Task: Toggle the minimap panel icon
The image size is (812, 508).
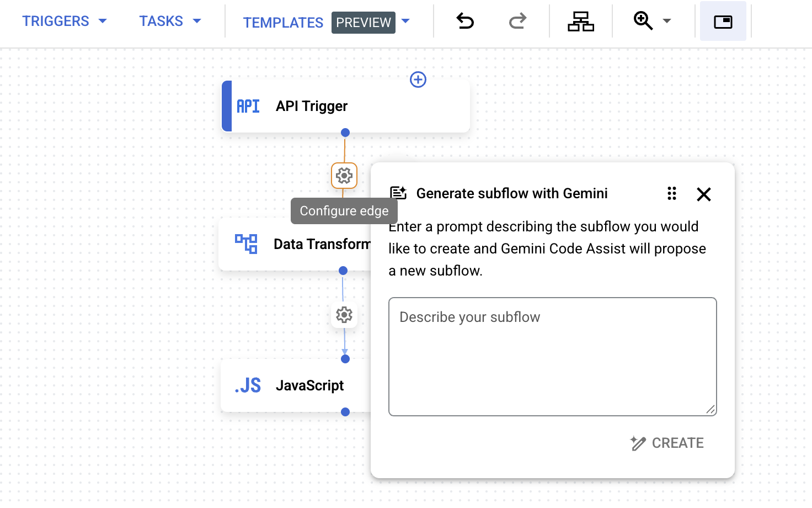Action: pyautogui.click(x=723, y=21)
